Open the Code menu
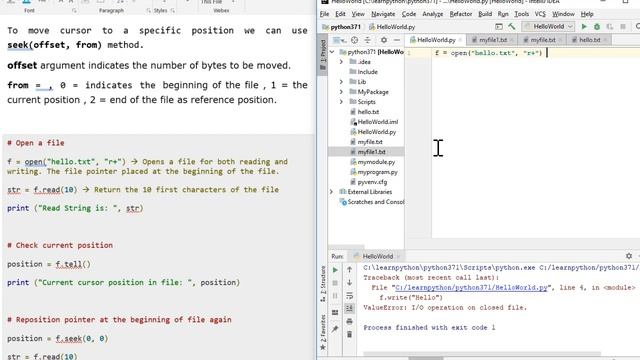 coord(409,14)
